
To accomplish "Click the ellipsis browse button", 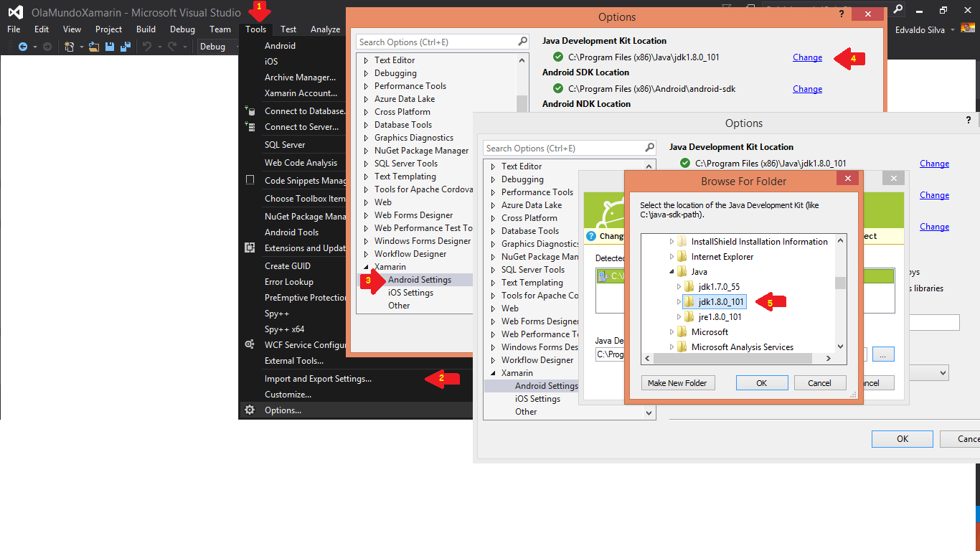I will coord(884,354).
